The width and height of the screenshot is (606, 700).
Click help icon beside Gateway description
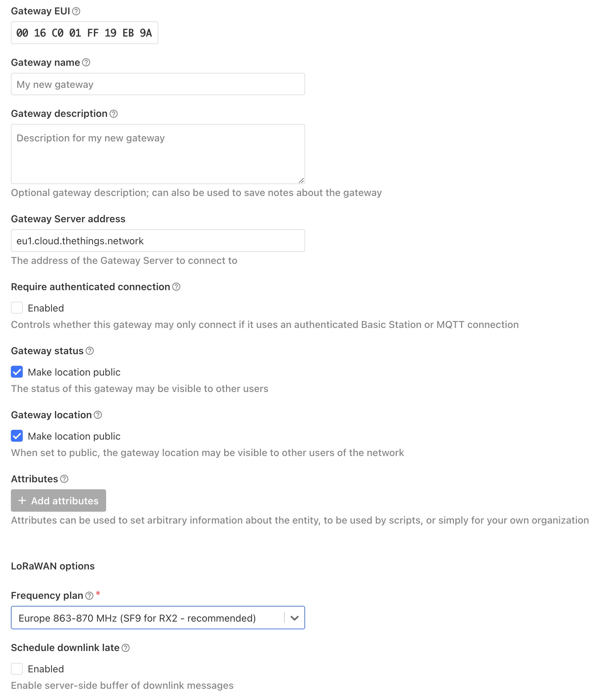coord(113,114)
